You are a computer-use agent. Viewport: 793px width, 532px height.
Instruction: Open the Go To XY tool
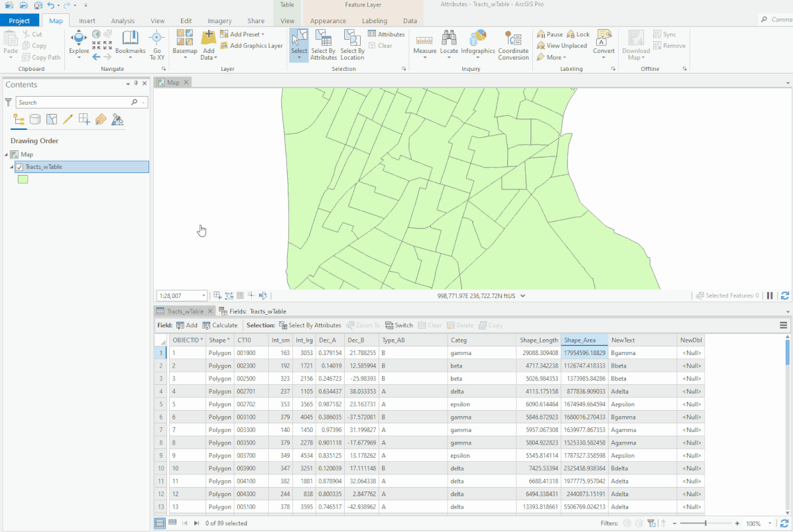coord(156,44)
